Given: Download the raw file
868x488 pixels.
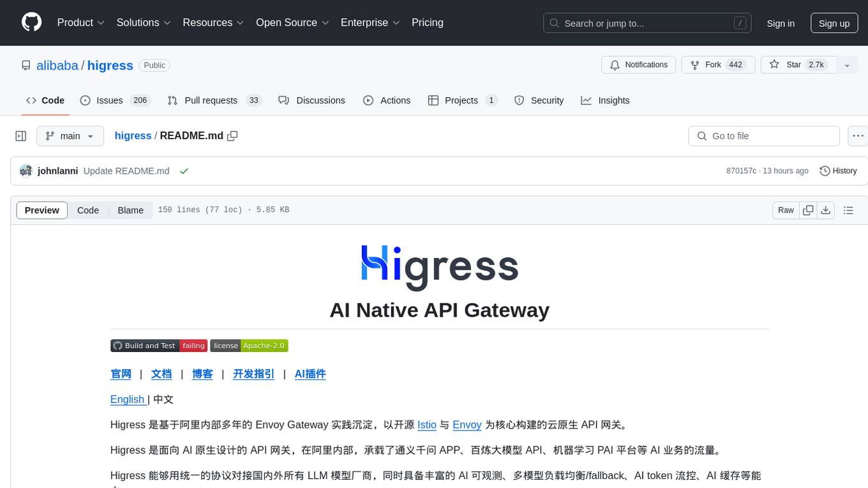Looking at the screenshot, I should 825,210.
